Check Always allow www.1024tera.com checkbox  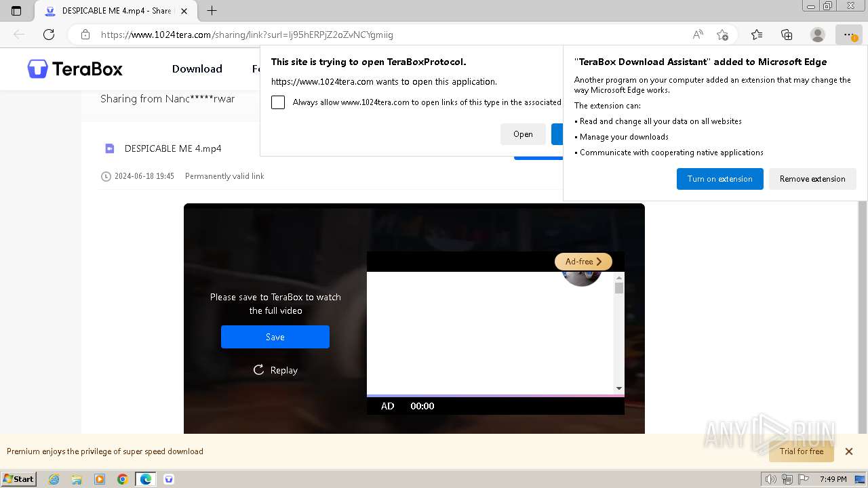[278, 102]
